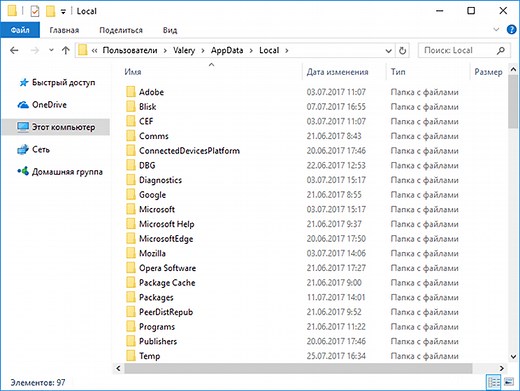This screenshot has height=391, width=520.
Task: Go back with the left arrow
Action: coord(14,50)
